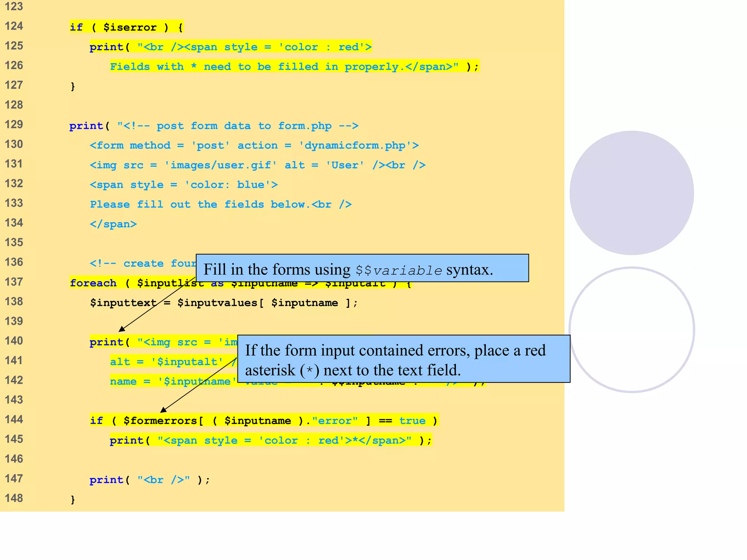Click line number 144
This screenshot has width=747, height=560.
(x=14, y=420)
